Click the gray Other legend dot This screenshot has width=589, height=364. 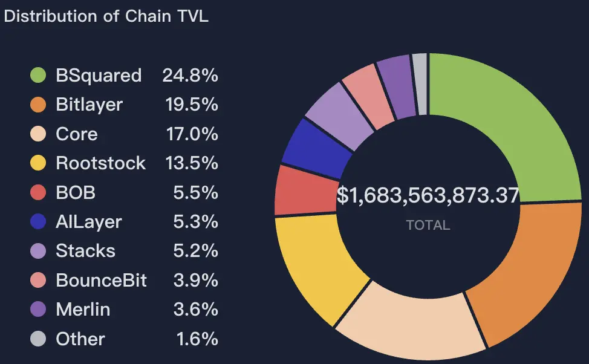click(38, 339)
